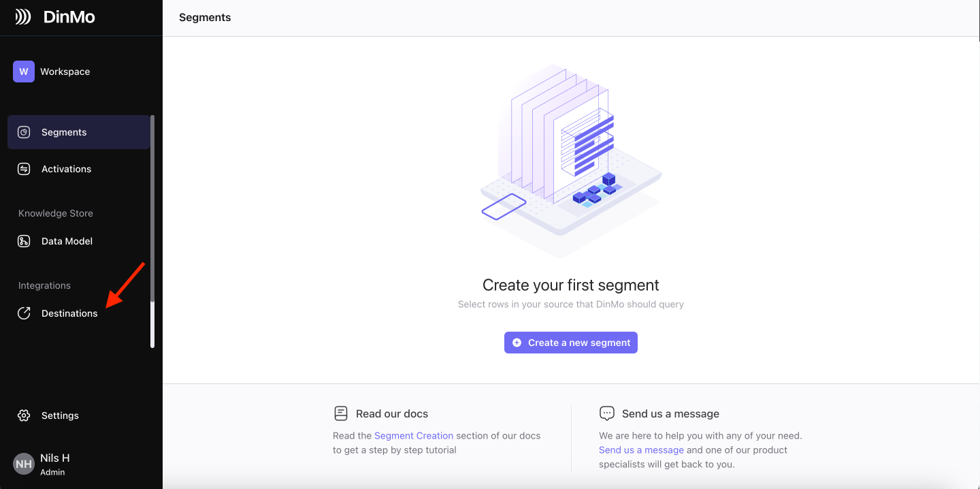Click the Send us a message chat icon
This screenshot has height=489, width=980.
(607, 413)
